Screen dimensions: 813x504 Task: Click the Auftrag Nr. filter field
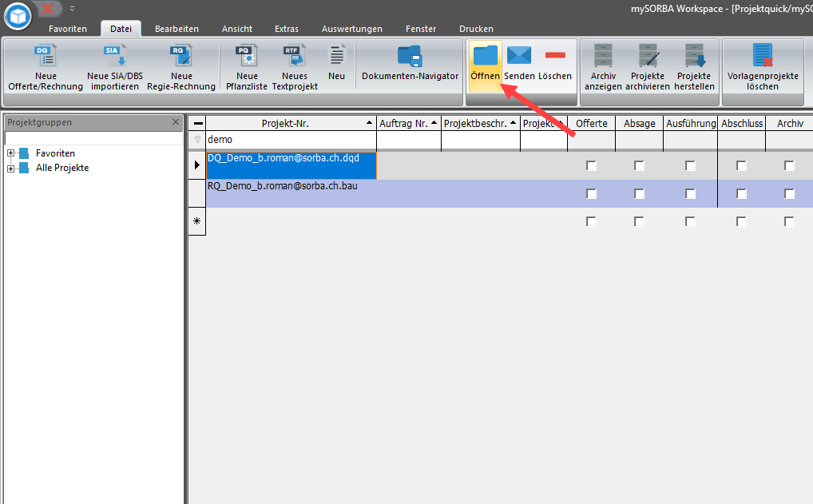tap(409, 140)
